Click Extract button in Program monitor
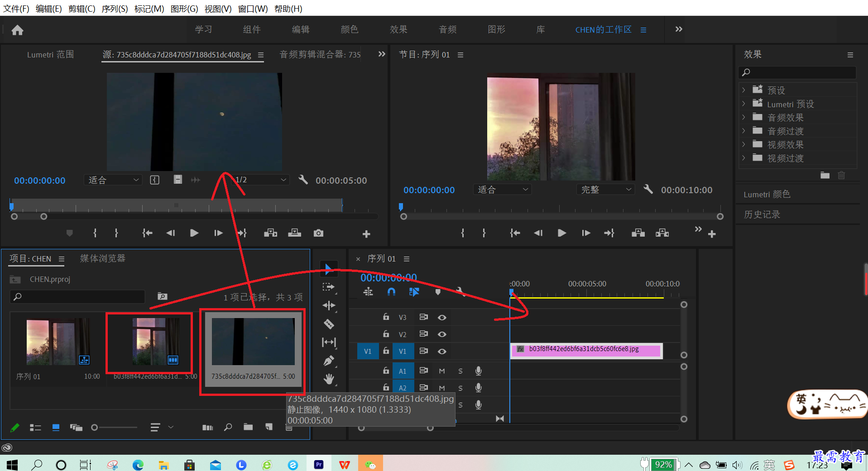 tap(662, 233)
